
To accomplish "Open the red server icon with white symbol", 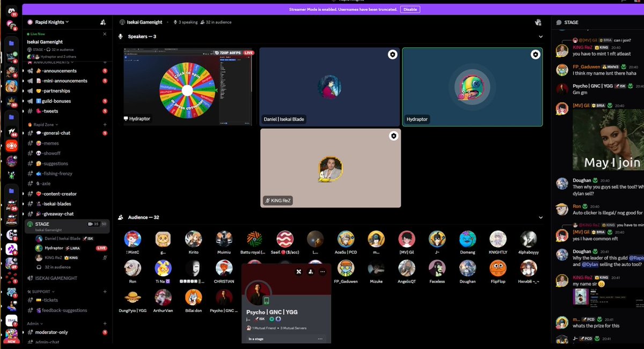I will (11, 146).
